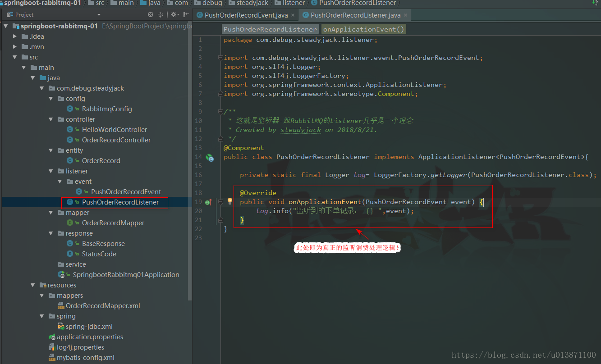Collapse the controller package

[51, 119]
